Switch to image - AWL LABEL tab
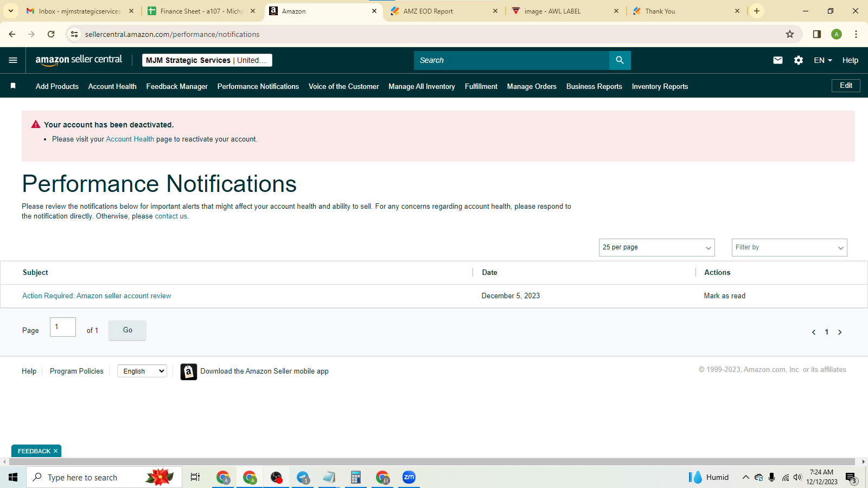Viewport: 868px width, 488px height. click(x=565, y=11)
